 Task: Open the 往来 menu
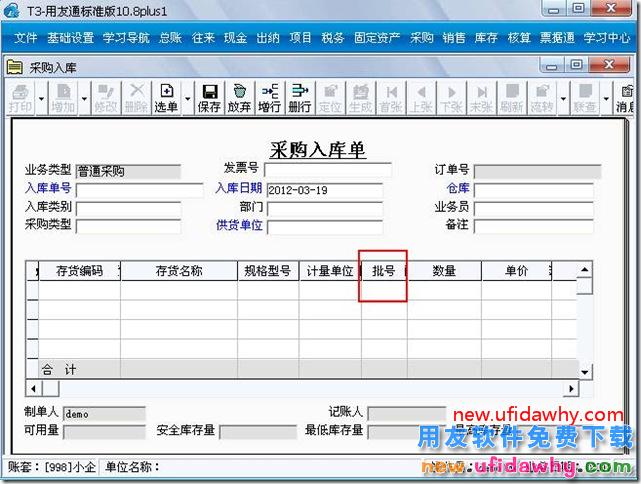click(x=203, y=38)
